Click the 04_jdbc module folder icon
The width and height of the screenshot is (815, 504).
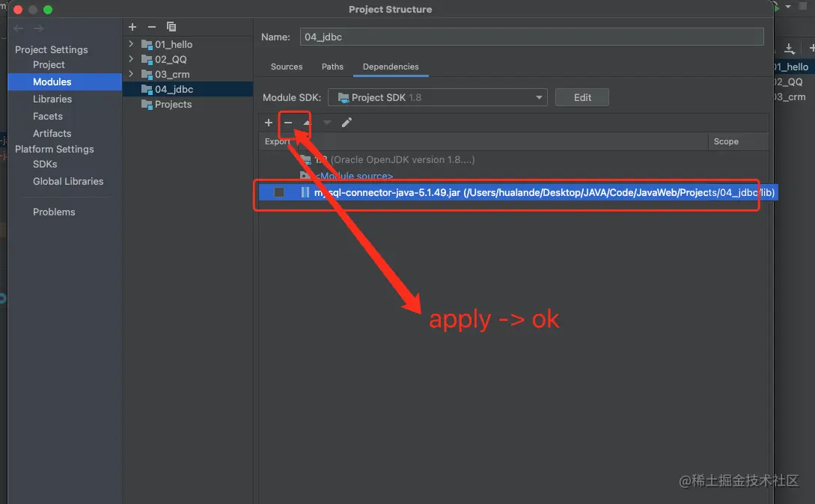coord(147,90)
